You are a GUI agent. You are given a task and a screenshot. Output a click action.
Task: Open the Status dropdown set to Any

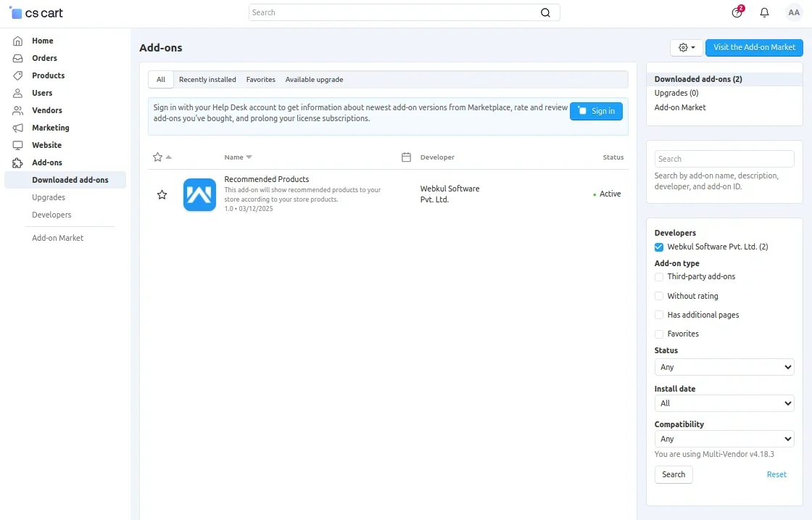tap(724, 367)
